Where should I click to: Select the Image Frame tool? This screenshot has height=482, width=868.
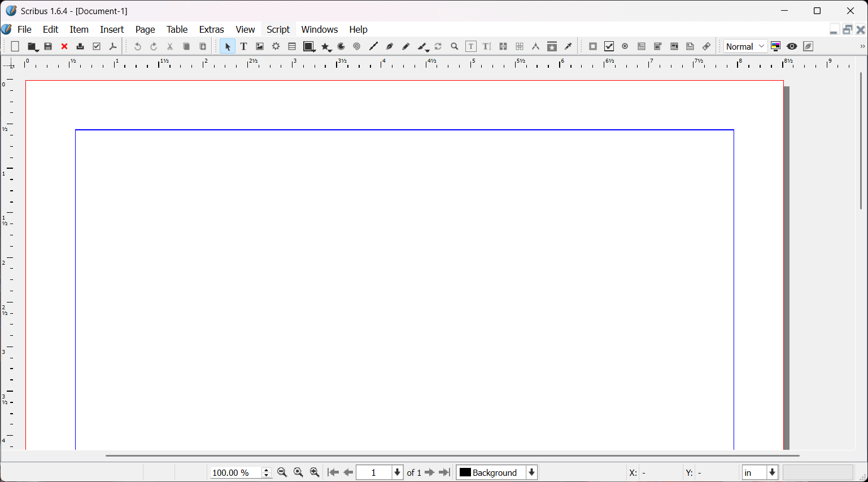(x=260, y=47)
